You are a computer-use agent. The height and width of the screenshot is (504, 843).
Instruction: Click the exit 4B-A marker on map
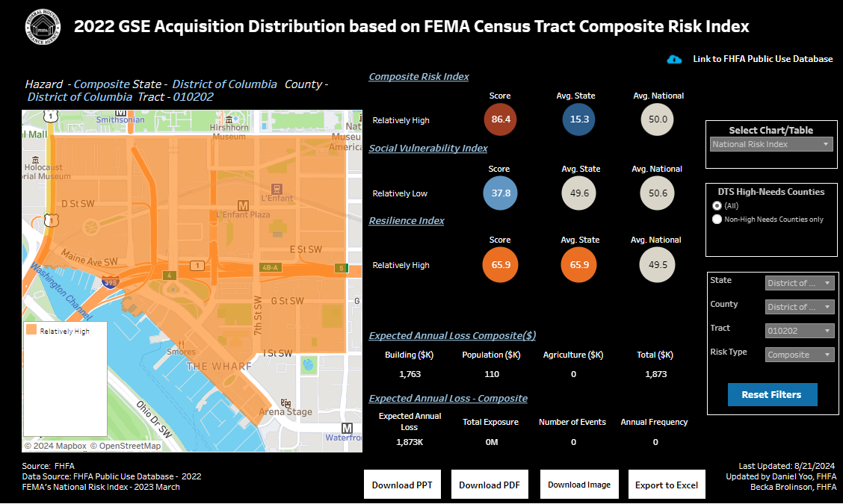pos(270,267)
